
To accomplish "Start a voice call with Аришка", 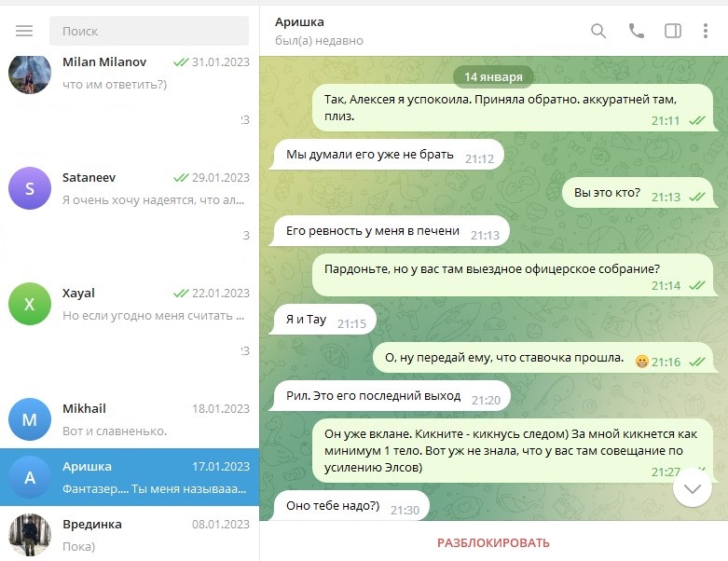I will [x=637, y=31].
